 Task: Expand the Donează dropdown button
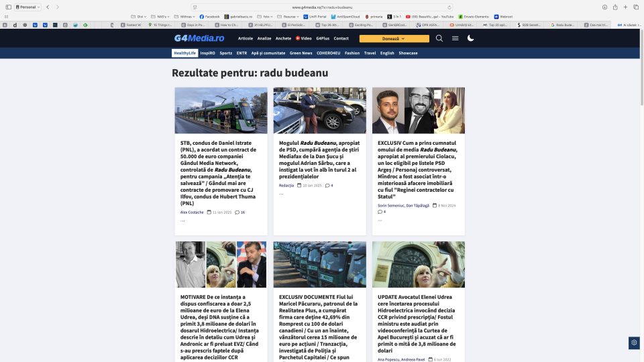click(x=394, y=39)
